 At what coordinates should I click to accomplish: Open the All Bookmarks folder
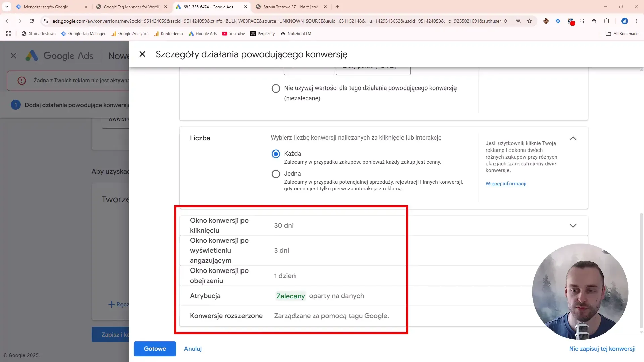coord(623,34)
